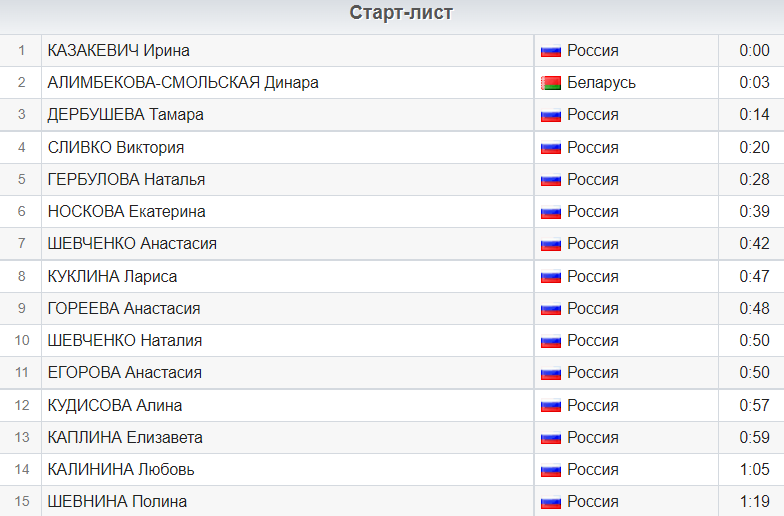Click the flag beside НОСКОВА Екатерина
The height and width of the screenshot is (516, 784).
point(550,212)
